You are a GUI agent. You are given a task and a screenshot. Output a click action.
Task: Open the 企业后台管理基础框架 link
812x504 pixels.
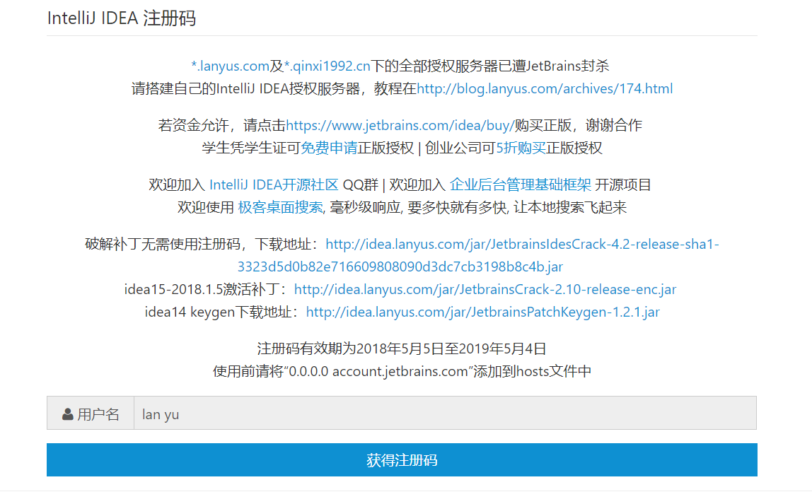[521, 184]
